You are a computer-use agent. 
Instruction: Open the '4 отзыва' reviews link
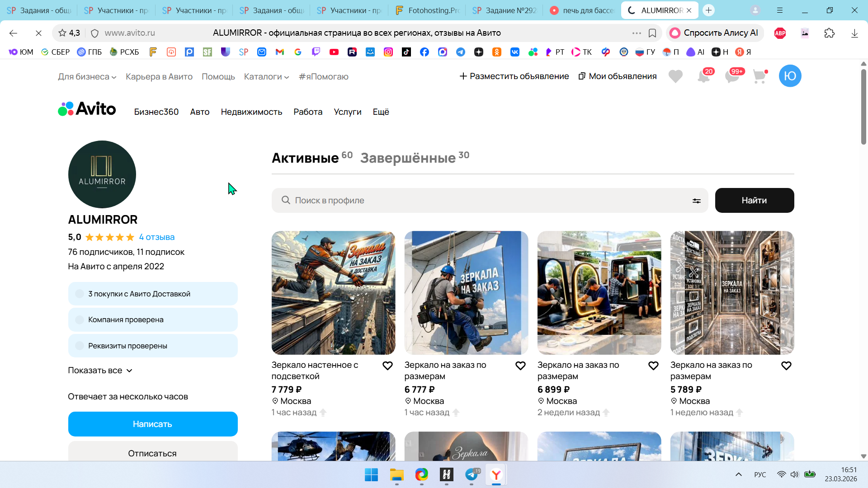point(156,237)
